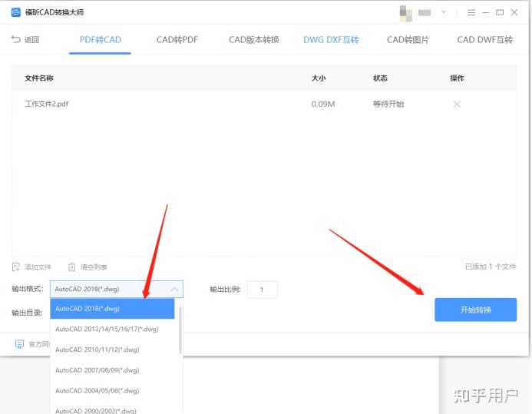Expand the user account dropdown arrow
The height and width of the screenshot is (414, 532).
444,12
